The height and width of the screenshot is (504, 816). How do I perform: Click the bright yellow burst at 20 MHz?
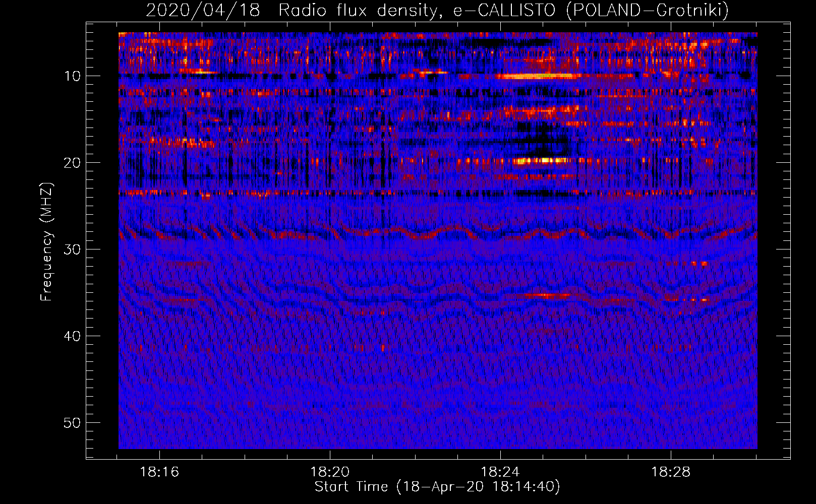click(541, 161)
